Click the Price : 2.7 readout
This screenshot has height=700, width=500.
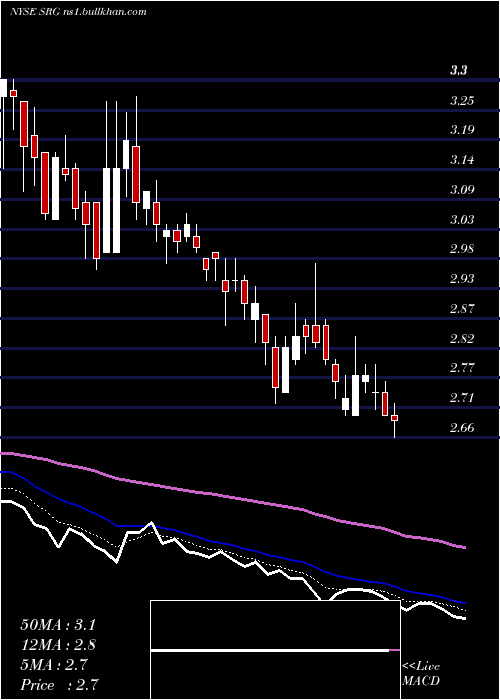(x=59, y=685)
